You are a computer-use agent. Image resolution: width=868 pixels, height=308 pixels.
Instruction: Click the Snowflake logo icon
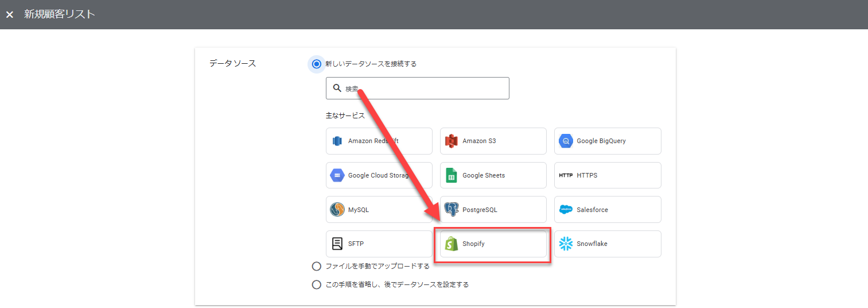(566, 244)
